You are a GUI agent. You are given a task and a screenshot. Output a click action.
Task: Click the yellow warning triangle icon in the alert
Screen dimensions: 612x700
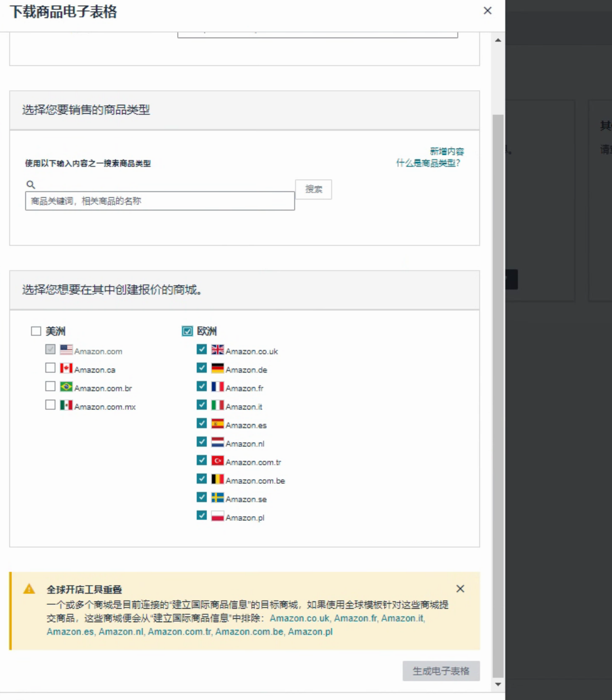click(x=29, y=589)
